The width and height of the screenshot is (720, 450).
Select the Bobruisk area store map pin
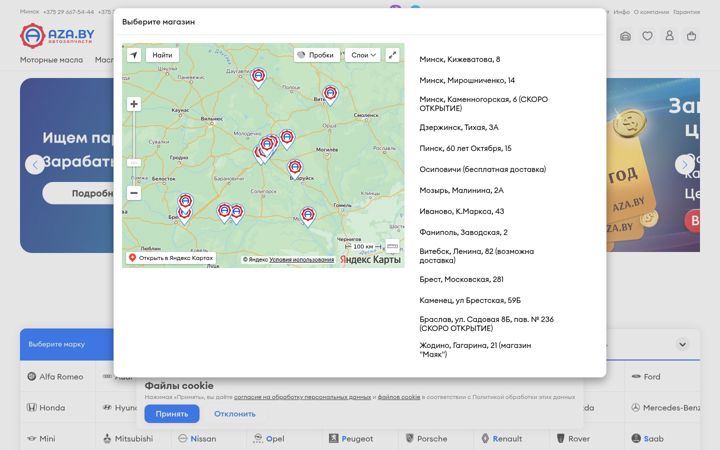pyautogui.click(x=295, y=169)
